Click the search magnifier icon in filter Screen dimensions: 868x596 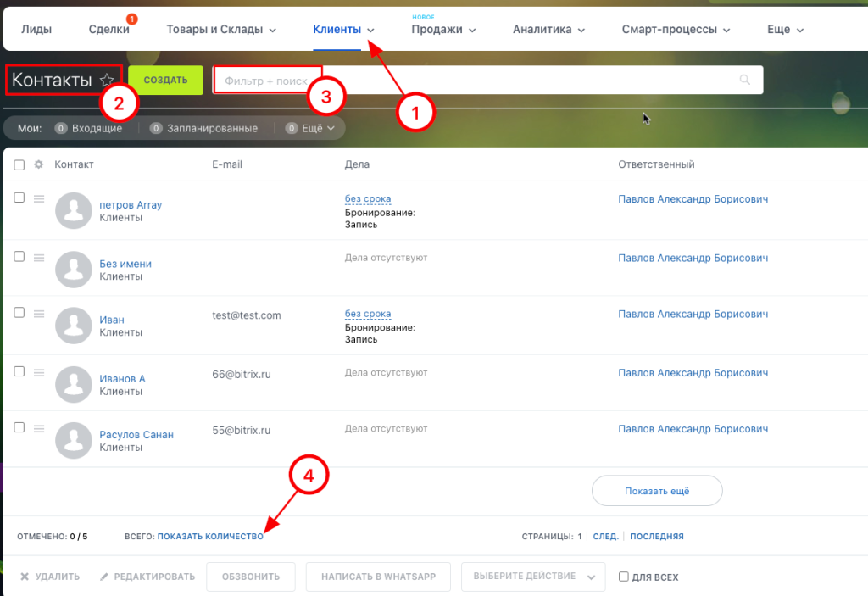[x=745, y=81]
